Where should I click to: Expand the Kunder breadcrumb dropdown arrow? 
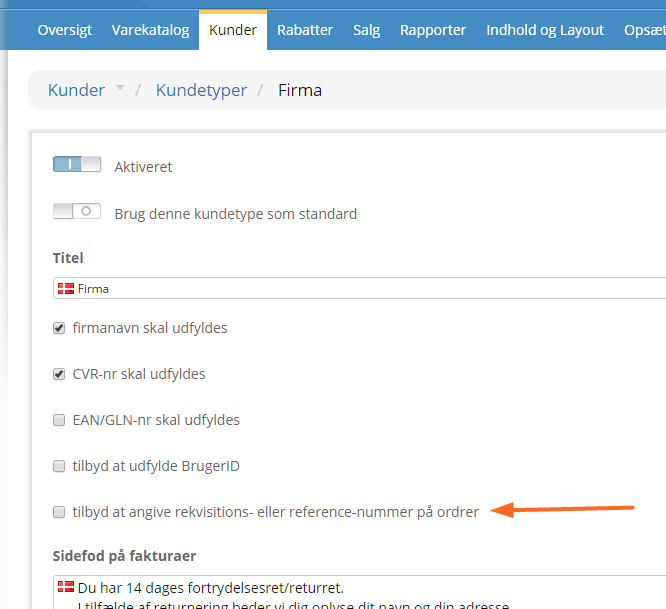point(120,87)
